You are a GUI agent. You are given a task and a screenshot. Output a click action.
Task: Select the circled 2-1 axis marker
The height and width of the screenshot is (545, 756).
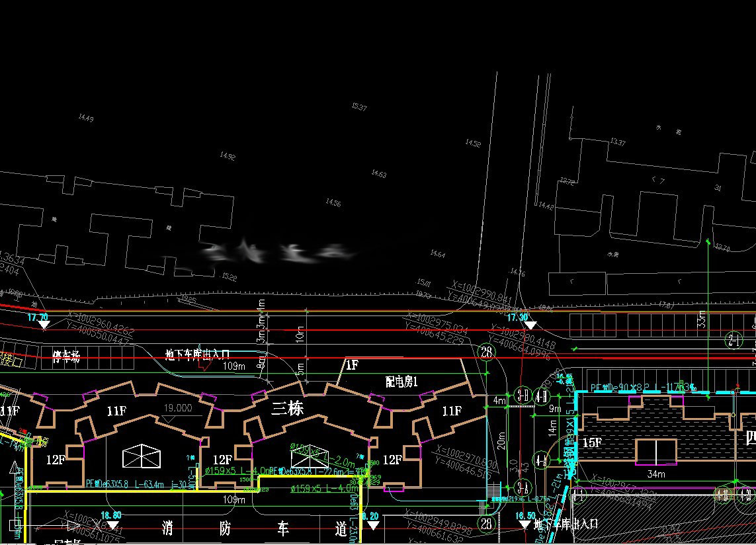(734, 341)
